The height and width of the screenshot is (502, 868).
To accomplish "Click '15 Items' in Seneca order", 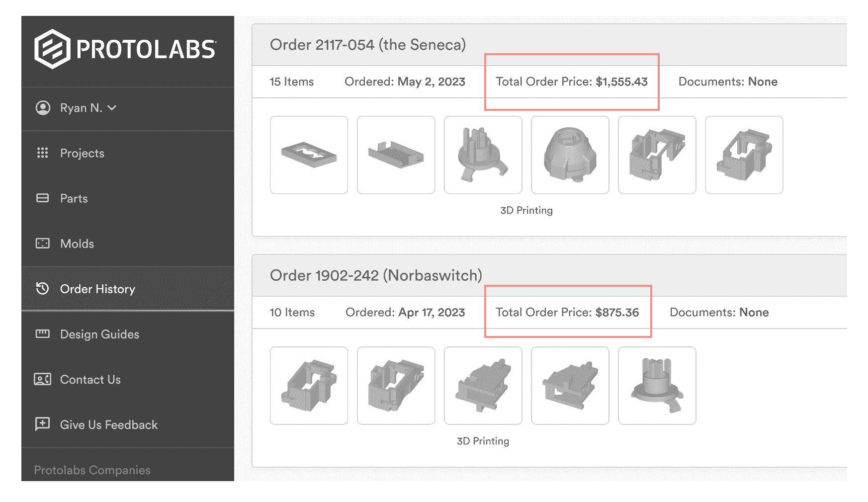I will (292, 82).
